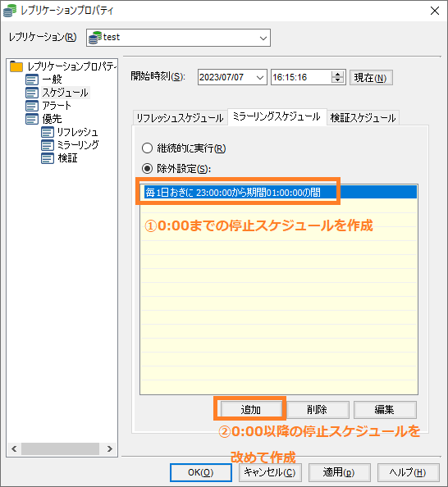Click the 優先 node icon
Viewport: 448px width, 487px height.
[32, 119]
